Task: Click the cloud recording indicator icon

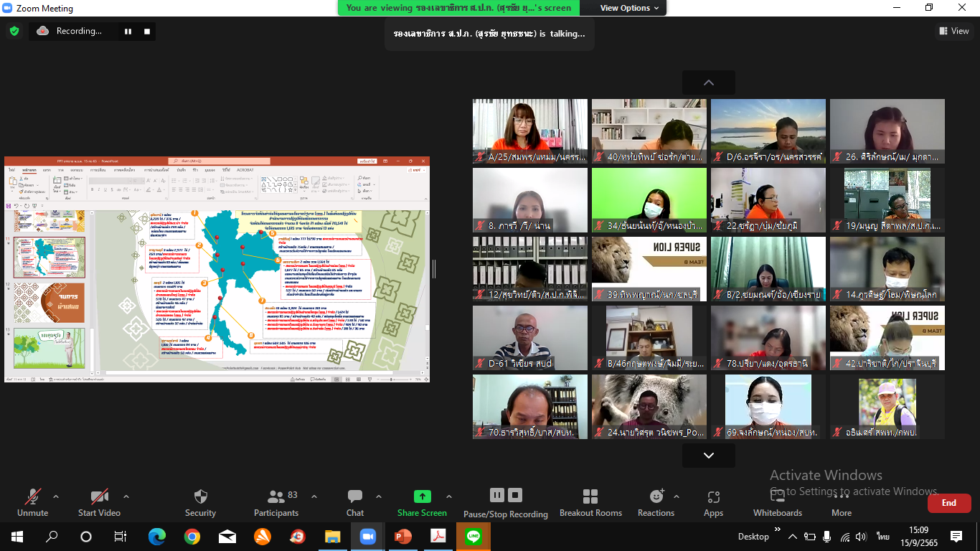Action: point(43,31)
